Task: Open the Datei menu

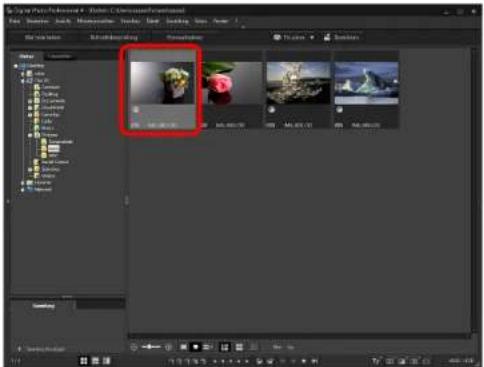Action: [x=15, y=21]
